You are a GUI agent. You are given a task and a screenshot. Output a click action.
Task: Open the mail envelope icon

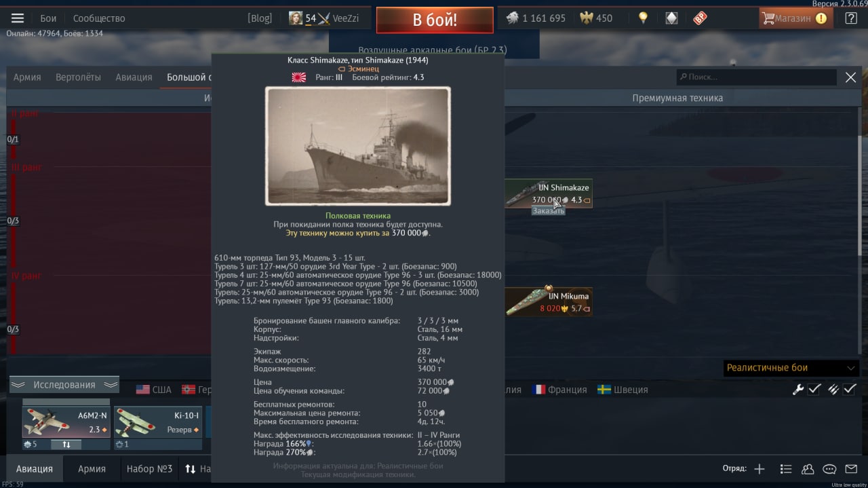(850, 469)
